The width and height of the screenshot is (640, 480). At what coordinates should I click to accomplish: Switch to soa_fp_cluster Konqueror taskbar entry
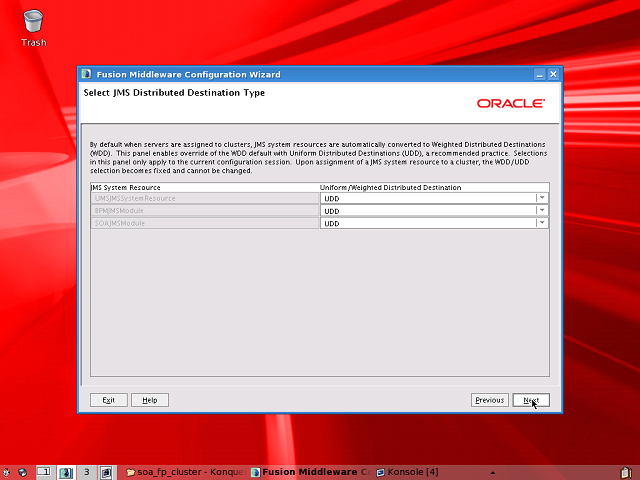coord(186,472)
